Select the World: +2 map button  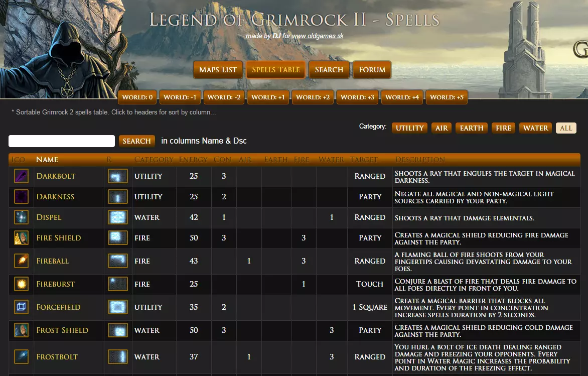tap(313, 97)
